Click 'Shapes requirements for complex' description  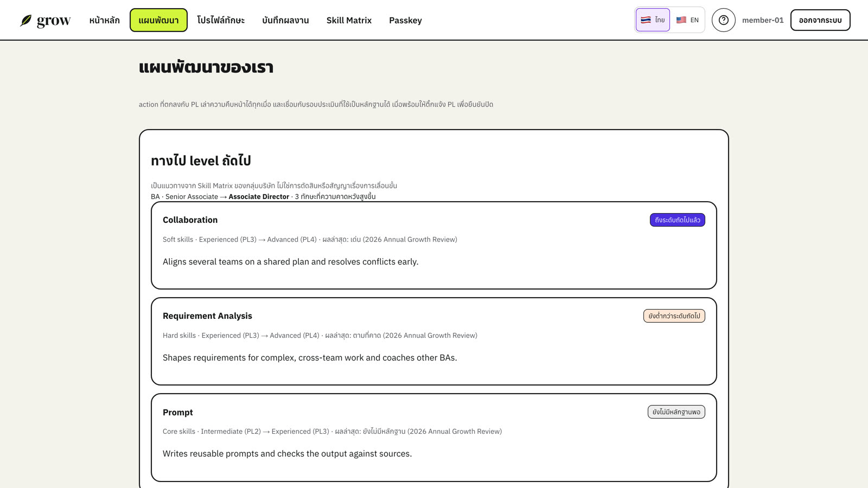pos(310,357)
